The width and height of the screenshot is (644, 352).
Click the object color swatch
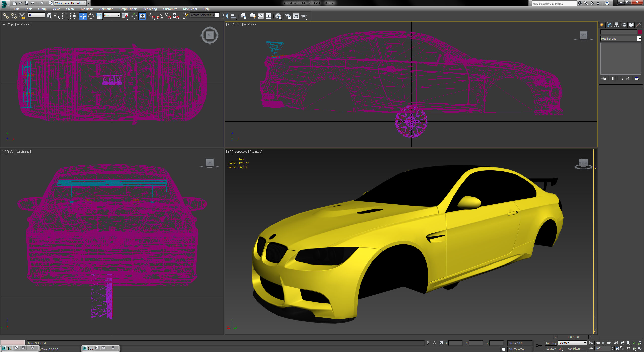pyautogui.click(x=640, y=32)
